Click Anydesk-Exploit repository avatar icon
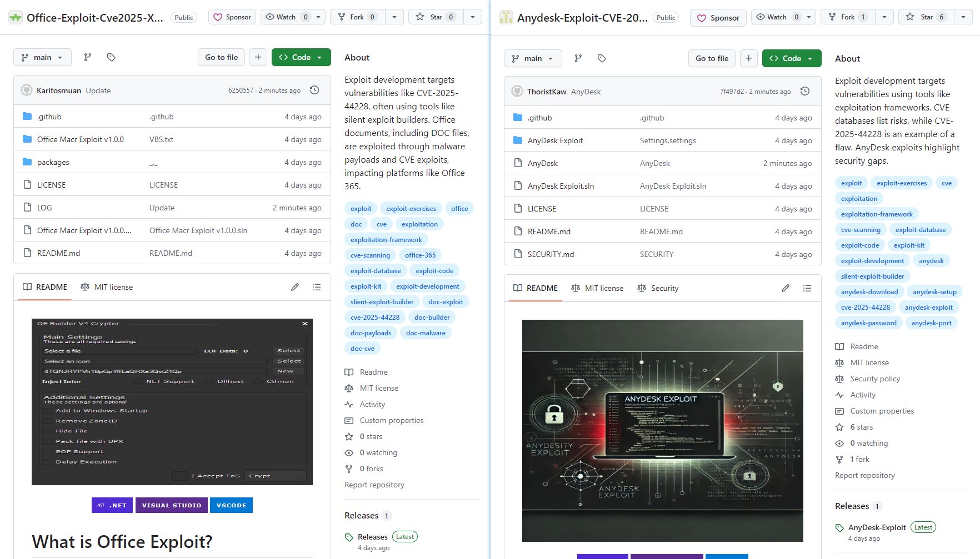The width and height of the screenshot is (980, 559). 506,17
